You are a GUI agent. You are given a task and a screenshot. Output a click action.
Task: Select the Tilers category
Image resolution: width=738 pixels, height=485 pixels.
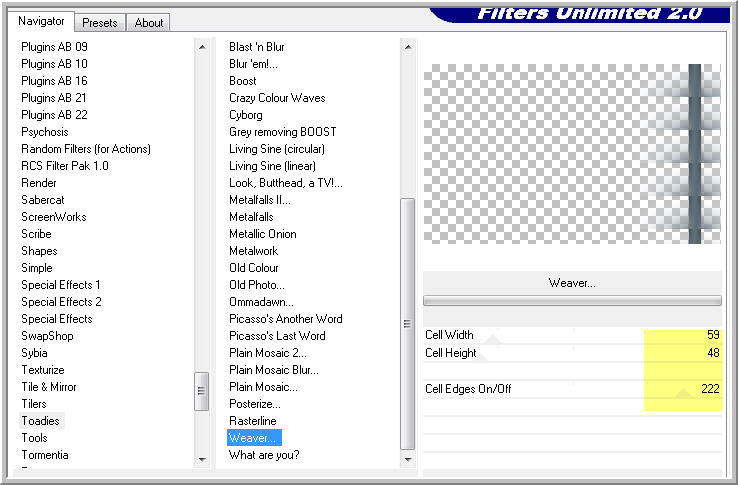click(34, 404)
